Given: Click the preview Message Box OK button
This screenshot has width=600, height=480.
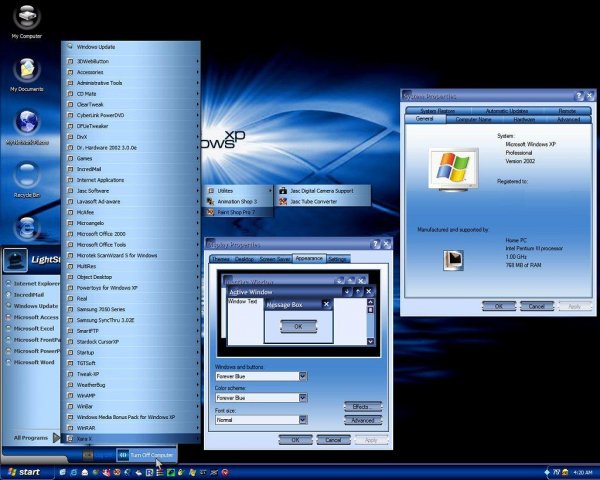Looking at the screenshot, I should point(298,327).
